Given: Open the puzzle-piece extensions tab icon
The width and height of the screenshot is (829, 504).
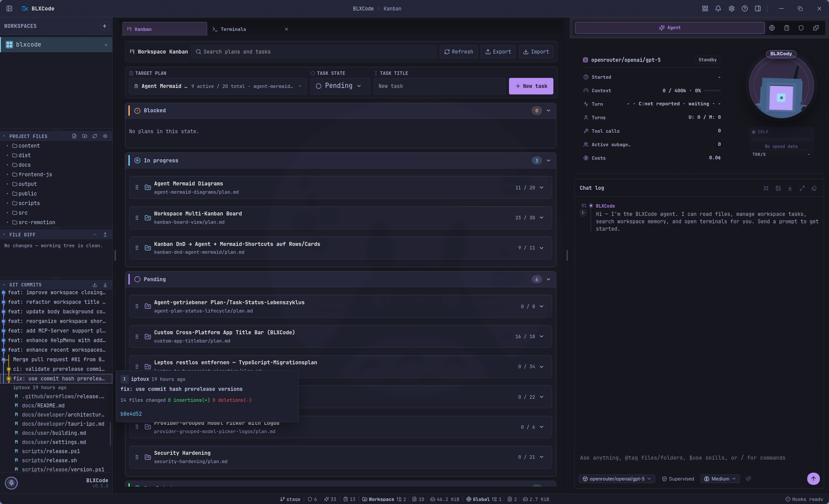Looking at the screenshot, I should (816, 28).
